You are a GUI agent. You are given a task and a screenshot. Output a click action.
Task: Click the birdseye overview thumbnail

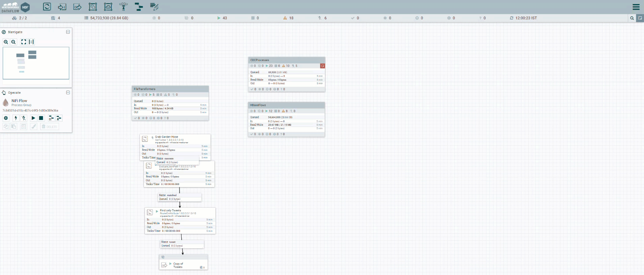[36, 63]
